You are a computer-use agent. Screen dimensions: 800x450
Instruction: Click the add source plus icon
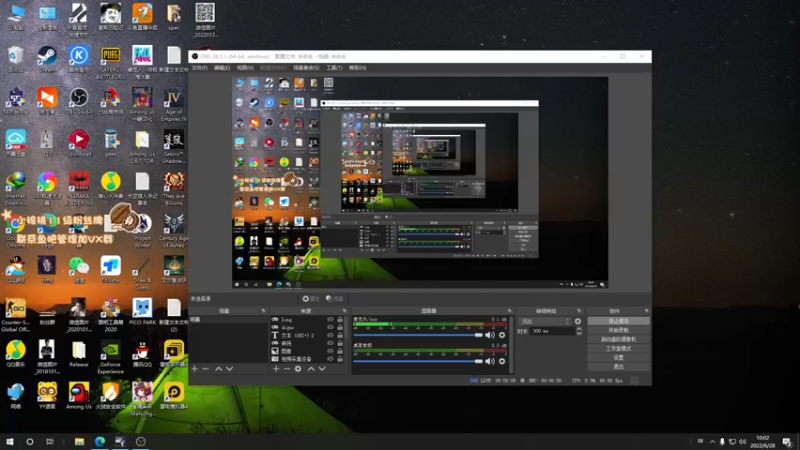[277, 369]
